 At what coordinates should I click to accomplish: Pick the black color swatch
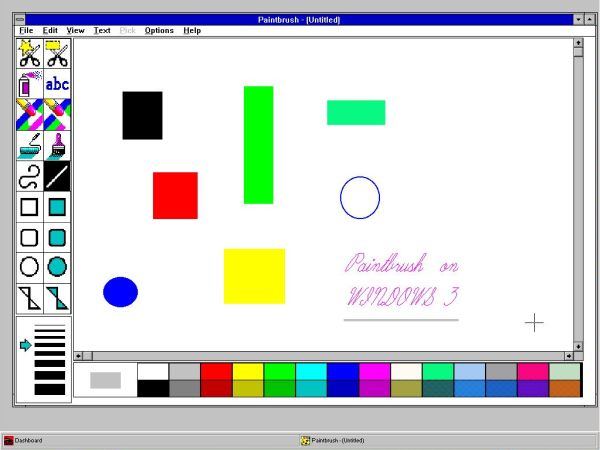[x=153, y=388]
